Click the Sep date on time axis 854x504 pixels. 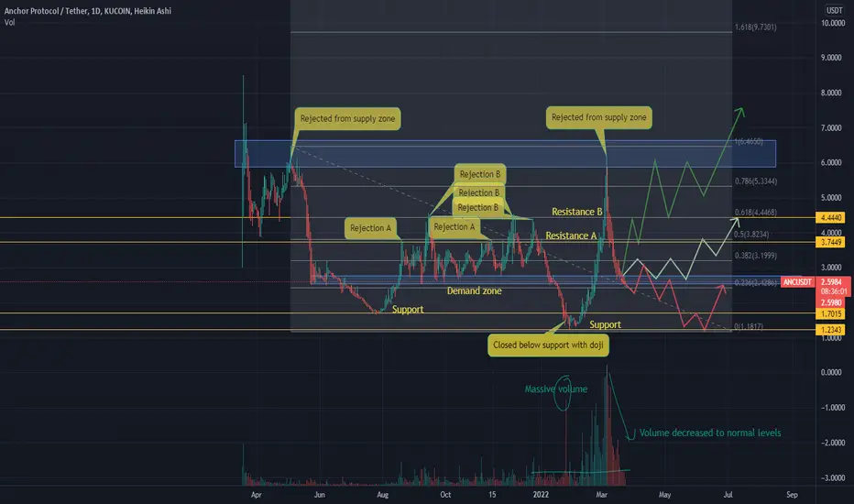792,495
